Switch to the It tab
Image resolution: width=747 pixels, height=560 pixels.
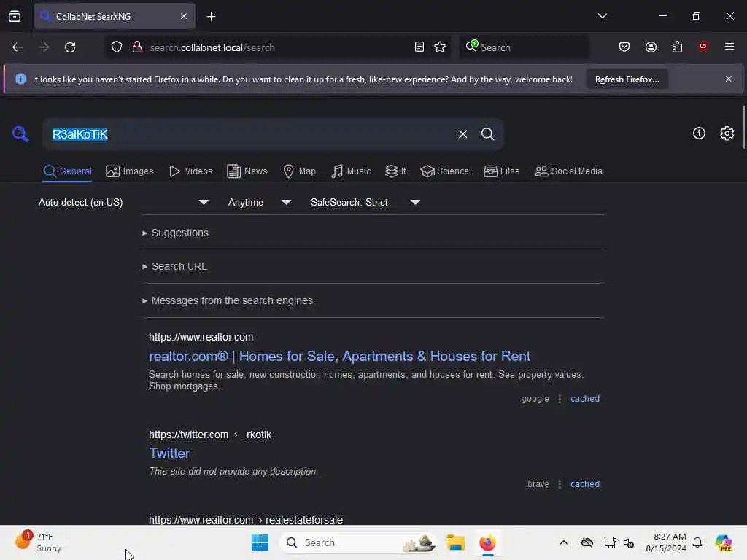pyautogui.click(x=395, y=171)
